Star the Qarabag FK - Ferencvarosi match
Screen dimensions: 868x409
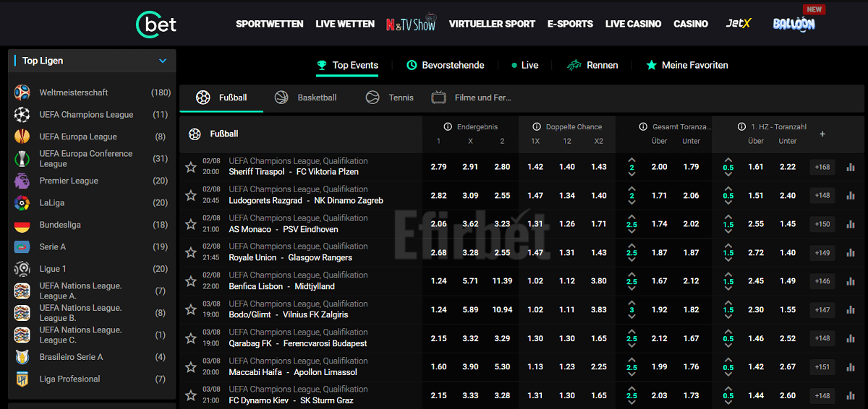coord(190,338)
